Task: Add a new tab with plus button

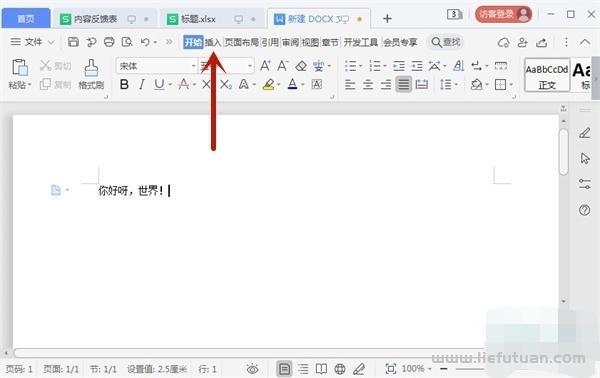Action: point(387,18)
